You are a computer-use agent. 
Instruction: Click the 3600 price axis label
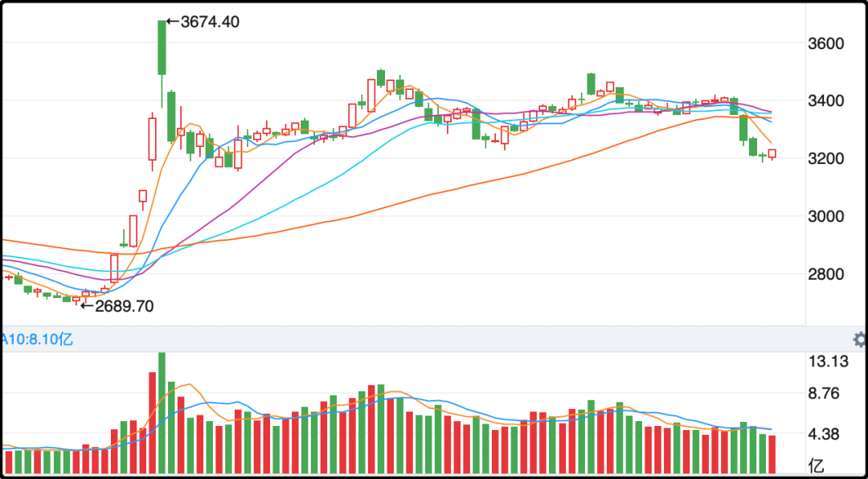tap(825, 43)
